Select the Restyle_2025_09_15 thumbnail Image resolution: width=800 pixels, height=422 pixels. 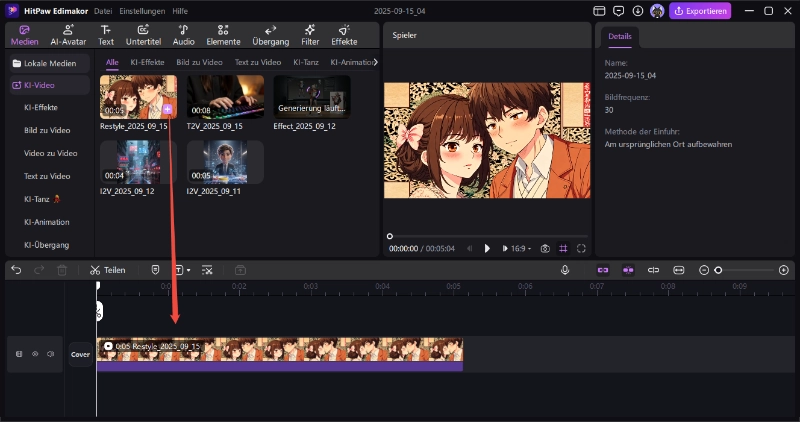pos(138,97)
